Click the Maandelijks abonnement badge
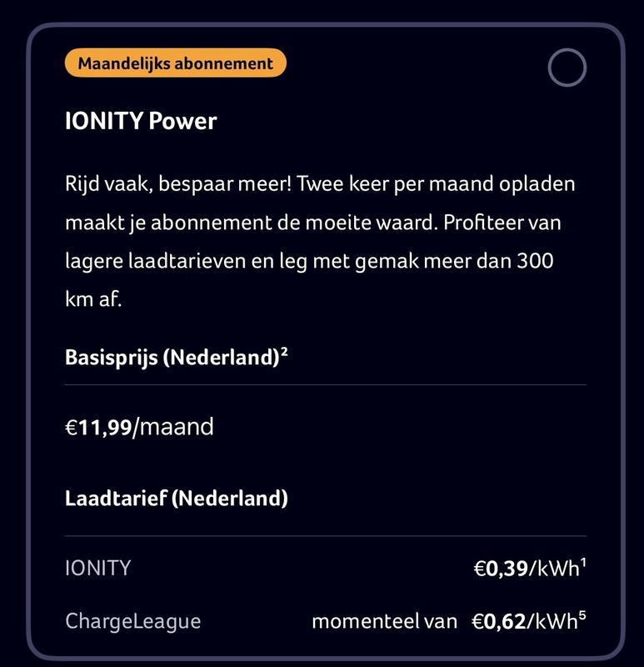The width and height of the screenshot is (644, 667). (175, 62)
